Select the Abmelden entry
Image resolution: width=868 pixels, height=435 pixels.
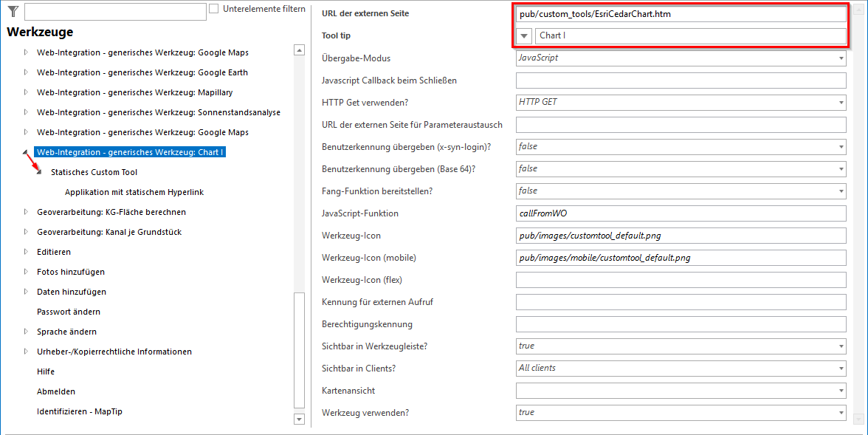click(x=56, y=391)
